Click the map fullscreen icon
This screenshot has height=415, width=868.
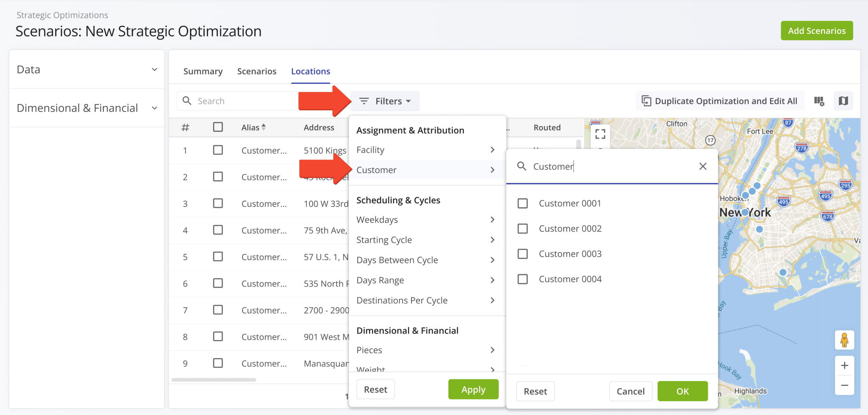pos(600,134)
